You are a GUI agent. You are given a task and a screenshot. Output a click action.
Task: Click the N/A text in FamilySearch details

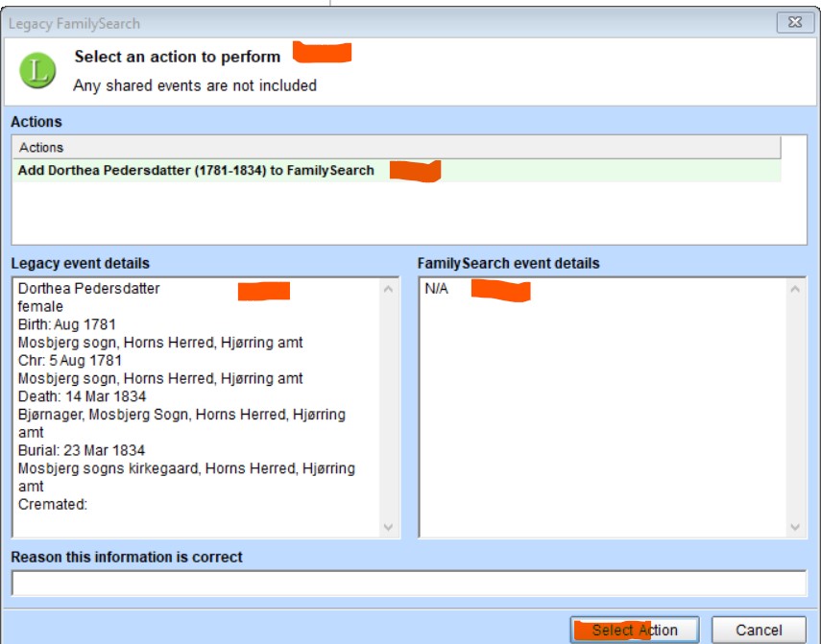436,289
